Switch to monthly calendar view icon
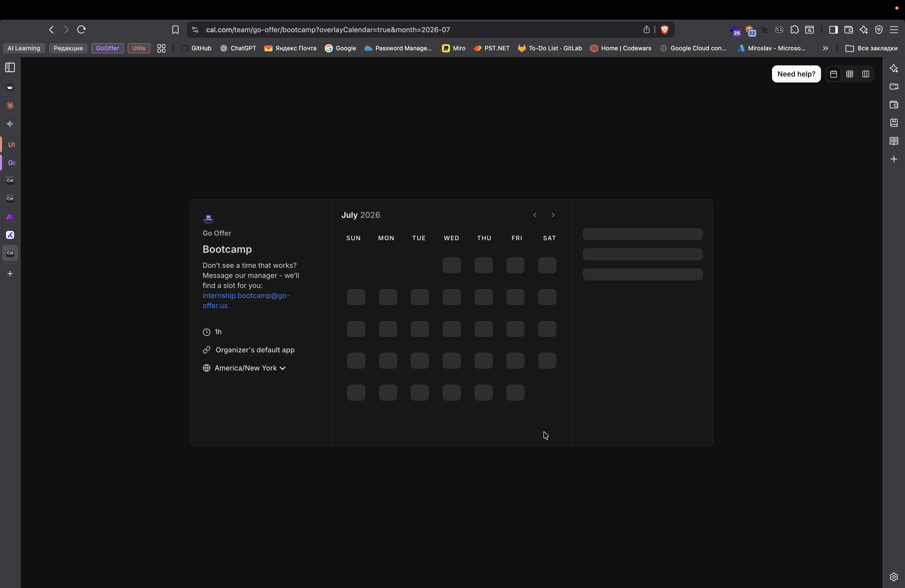Image resolution: width=905 pixels, height=588 pixels. tap(834, 74)
